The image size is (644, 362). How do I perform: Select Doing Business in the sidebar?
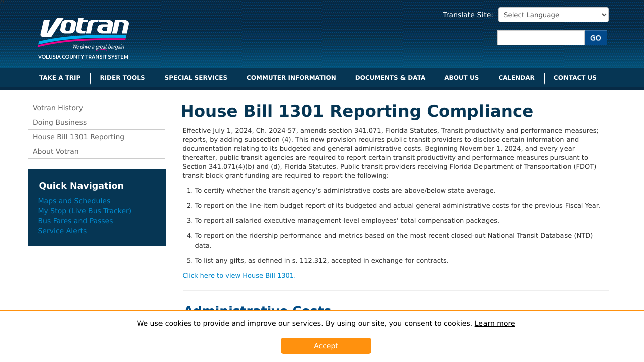[x=59, y=122]
